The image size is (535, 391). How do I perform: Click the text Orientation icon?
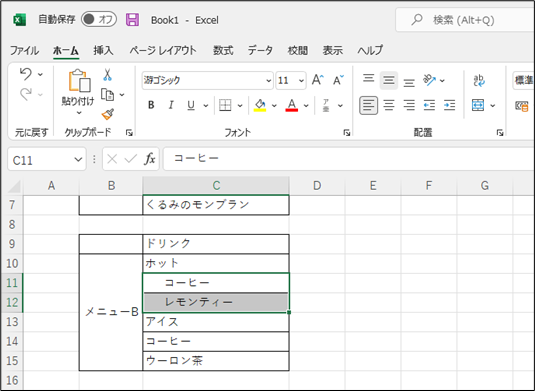(x=429, y=80)
